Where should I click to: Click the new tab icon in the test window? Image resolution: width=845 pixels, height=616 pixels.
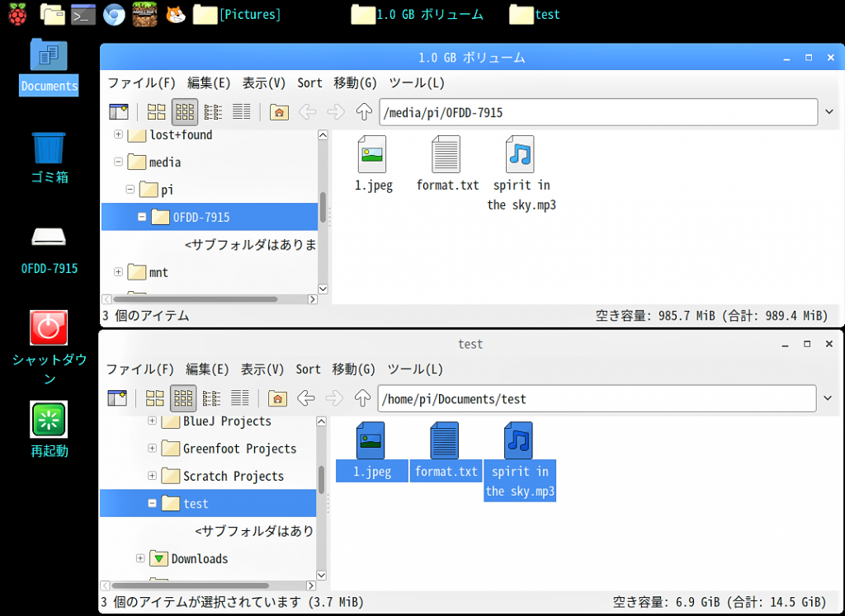coord(117,398)
